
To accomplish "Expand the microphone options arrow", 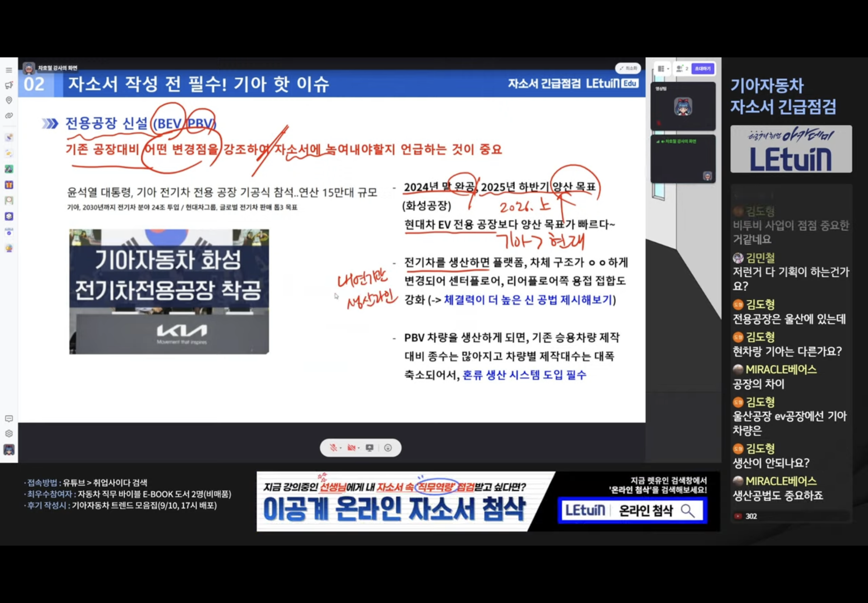I will pos(341,448).
